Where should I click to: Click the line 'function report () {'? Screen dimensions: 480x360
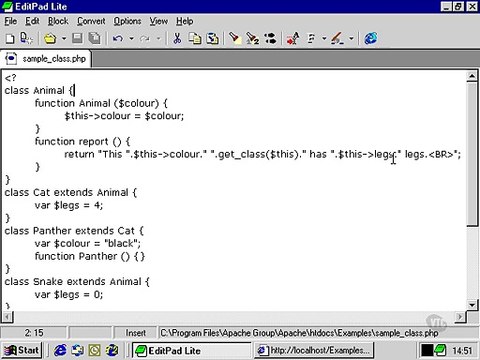(x=82, y=142)
